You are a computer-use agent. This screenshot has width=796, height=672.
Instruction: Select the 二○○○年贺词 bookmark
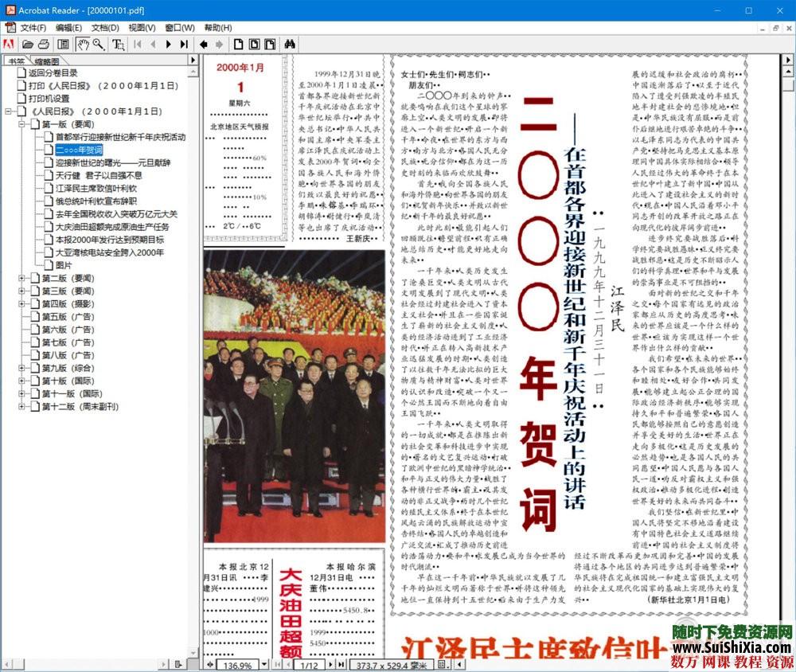tap(78, 150)
